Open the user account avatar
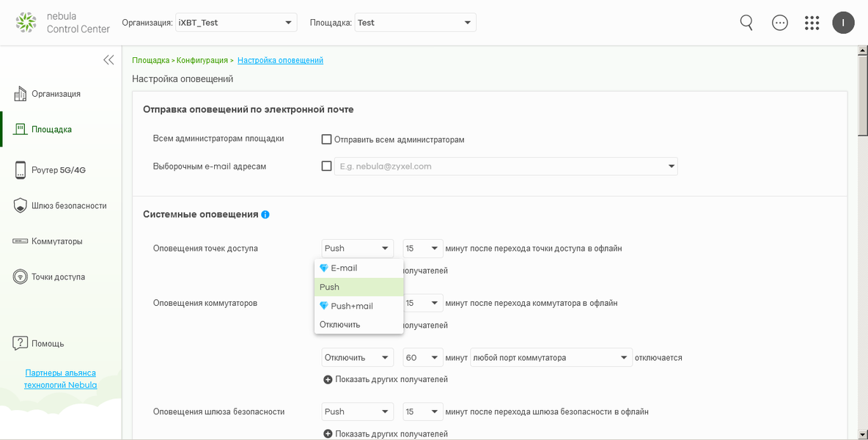 (x=843, y=23)
